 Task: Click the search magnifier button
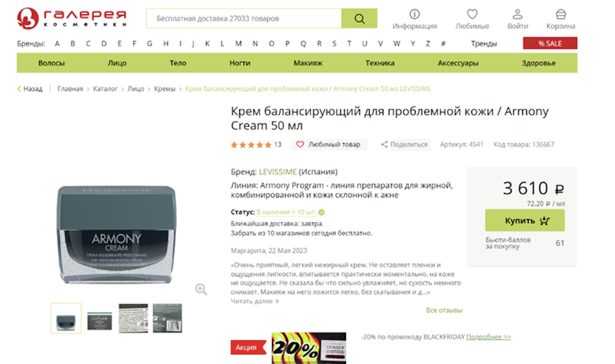359,19
